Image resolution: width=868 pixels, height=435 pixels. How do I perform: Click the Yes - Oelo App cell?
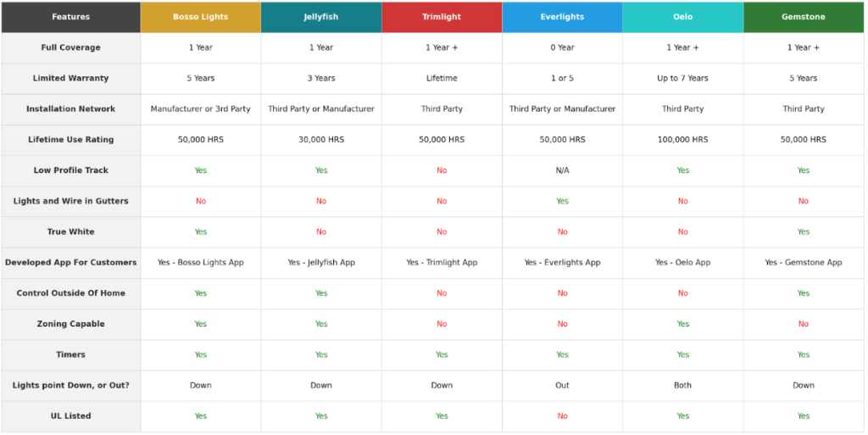(x=682, y=263)
